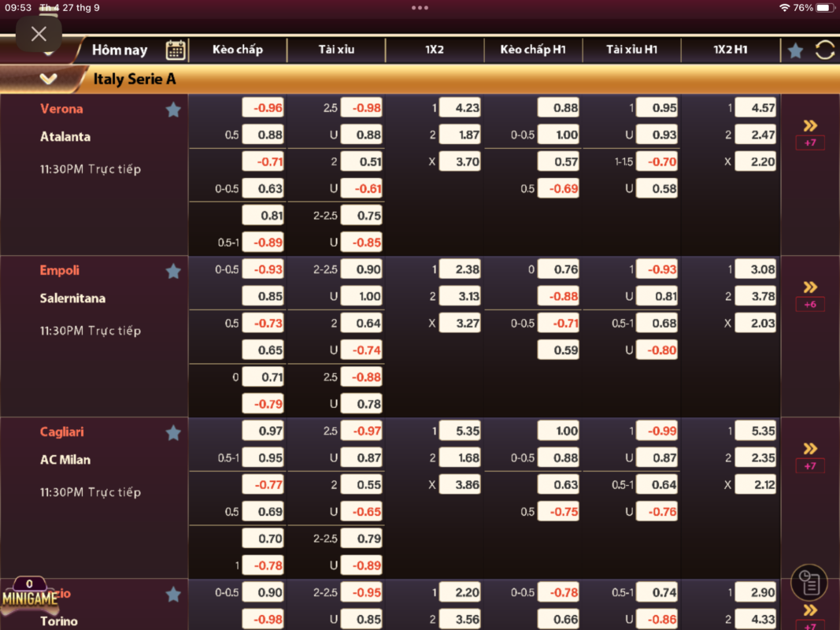Favorite the Torino match star
Viewport: 840px width, 630px height.
173,595
